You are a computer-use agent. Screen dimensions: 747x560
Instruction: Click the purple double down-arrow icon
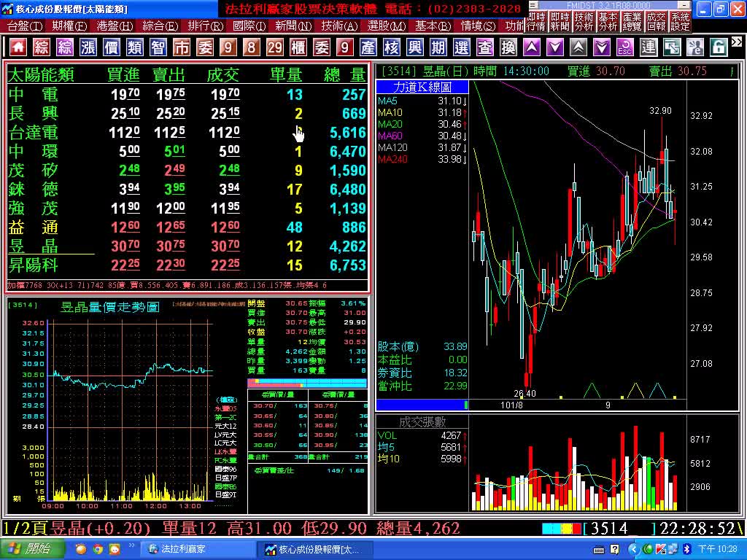(x=602, y=47)
